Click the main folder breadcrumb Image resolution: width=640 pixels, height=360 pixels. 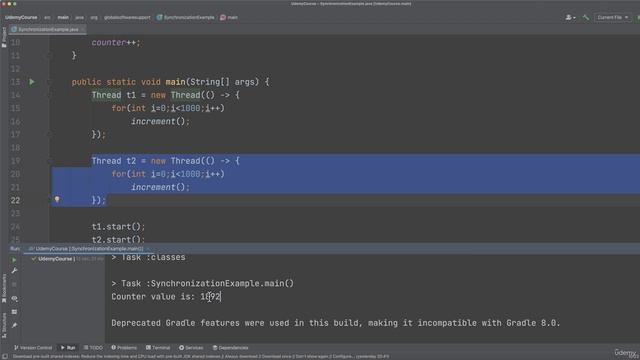coord(63,18)
